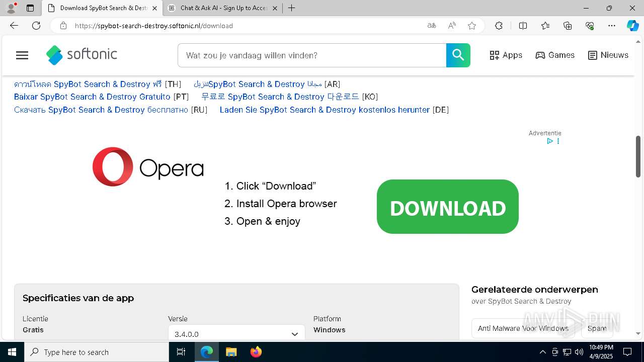Open File Explorer from taskbar
This screenshot has height=362, width=644.
coord(231,352)
